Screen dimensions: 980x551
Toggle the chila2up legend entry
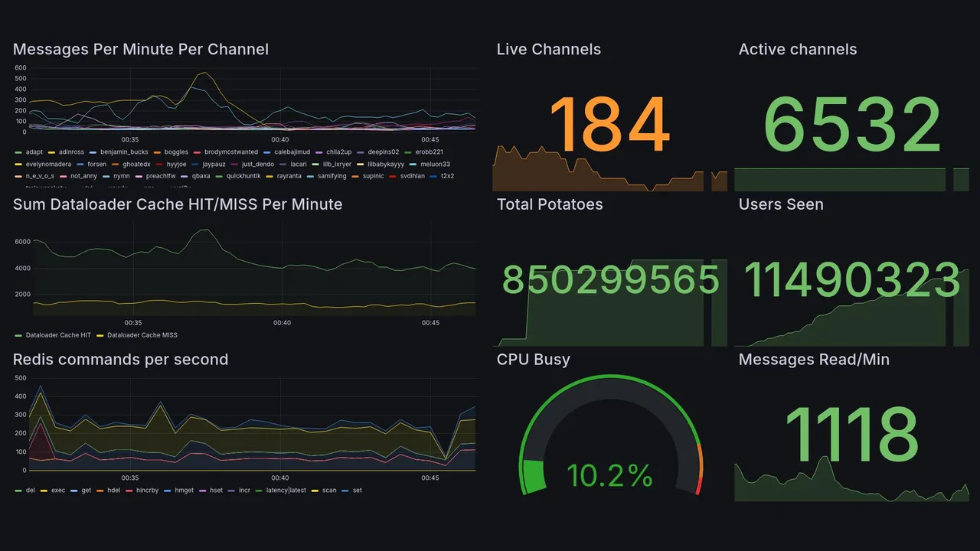(339, 152)
